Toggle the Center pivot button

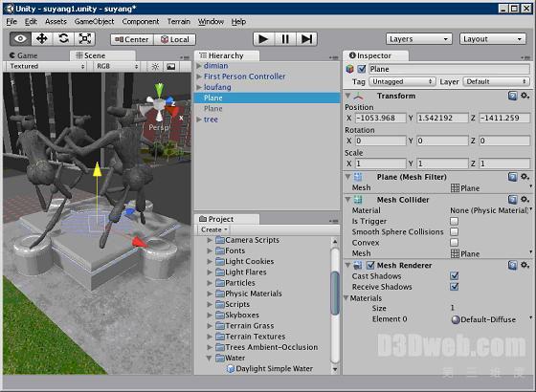(x=132, y=39)
